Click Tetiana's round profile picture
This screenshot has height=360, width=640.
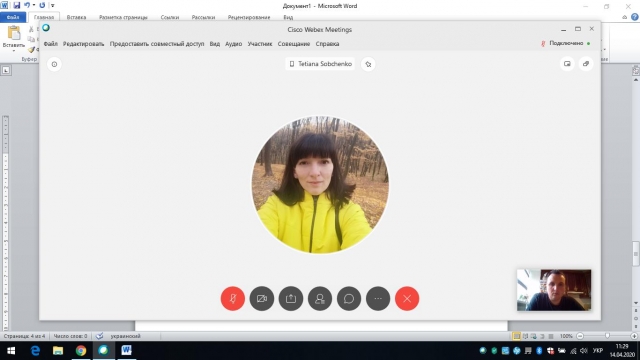pyautogui.click(x=320, y=184)
